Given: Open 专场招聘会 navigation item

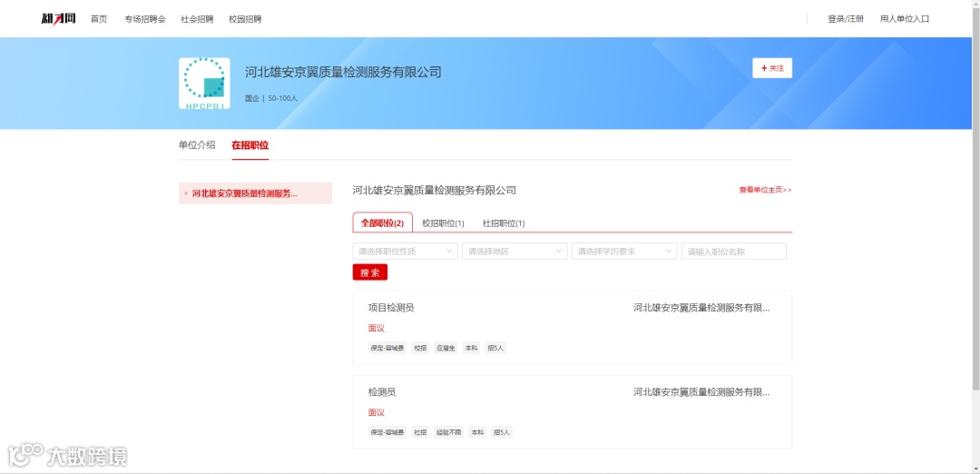Looking at the screenshot, I should tap(145, 19).
